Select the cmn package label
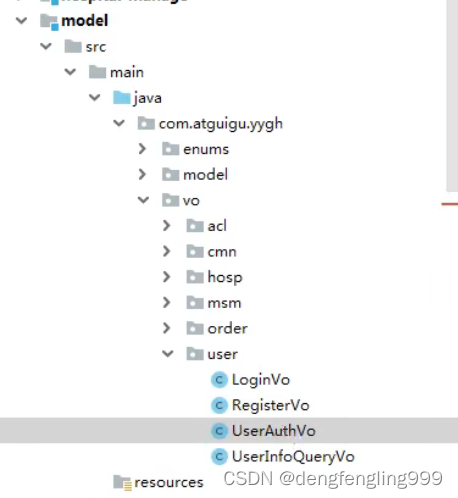This screenshot has width=458, height=498. pyautogui.click(x=222, y=252)
